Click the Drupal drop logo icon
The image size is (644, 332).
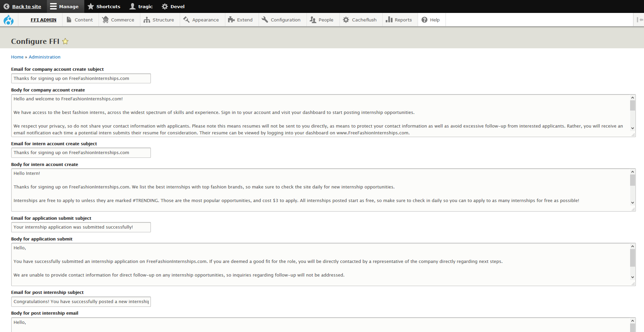point(8,20)
